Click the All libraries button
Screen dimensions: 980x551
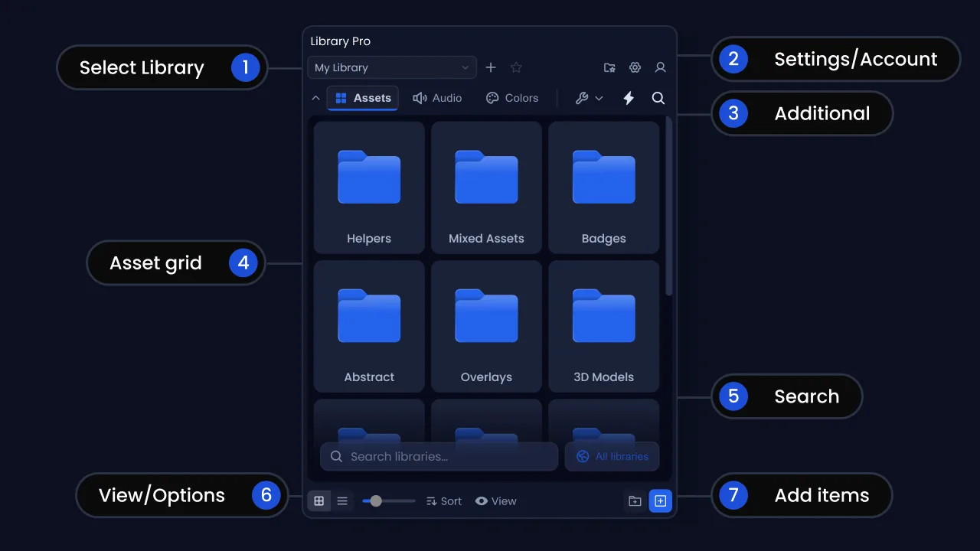(x=612, y=456)
